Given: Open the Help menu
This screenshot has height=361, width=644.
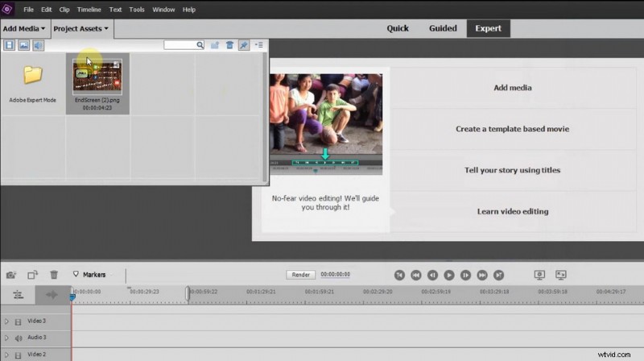Looking at the screenshot, I should [x=189, y=10].
